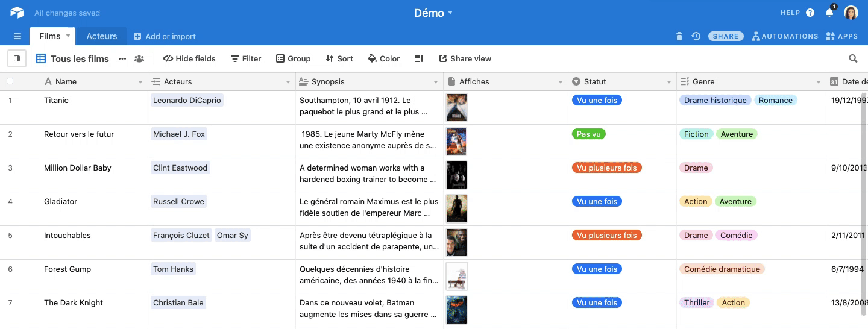The width and height of the screenshot is (868, 329).
Task: Click the Intouchables poster thumbnail
Action: pyautogui.click(x=456, y=242)
